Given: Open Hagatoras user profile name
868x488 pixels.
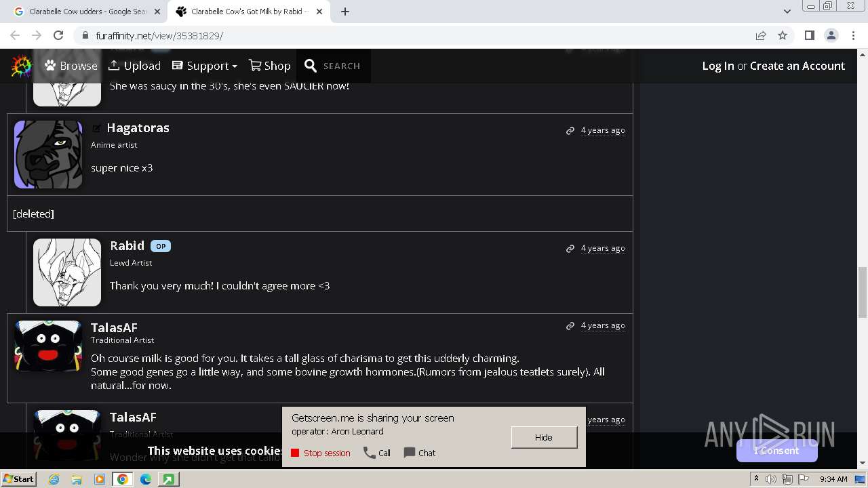Looking at the screenshot, I should (x=138, y=127).
